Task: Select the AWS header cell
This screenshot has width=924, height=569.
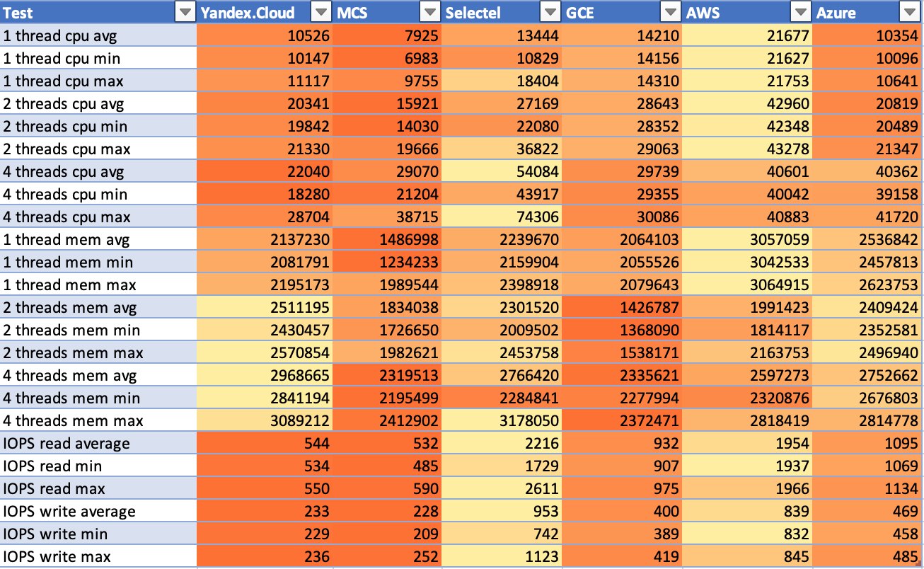Action: tap(747, 13)
